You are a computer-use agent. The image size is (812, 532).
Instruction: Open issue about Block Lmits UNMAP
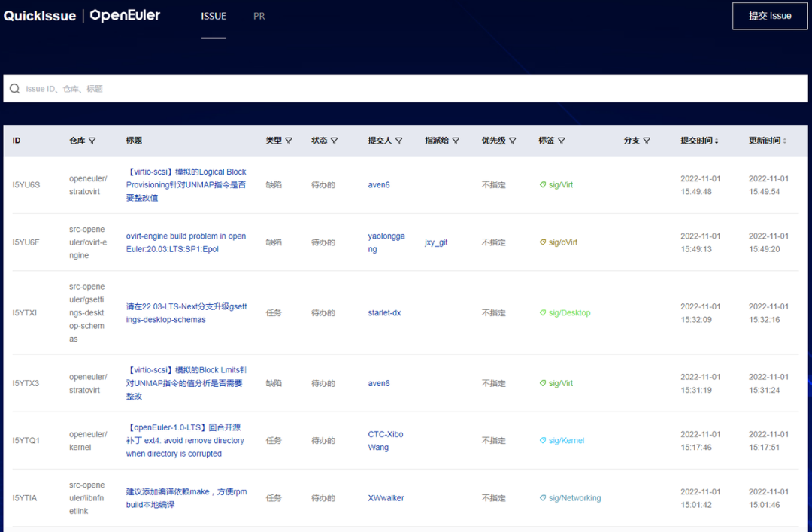click(187, 383)
